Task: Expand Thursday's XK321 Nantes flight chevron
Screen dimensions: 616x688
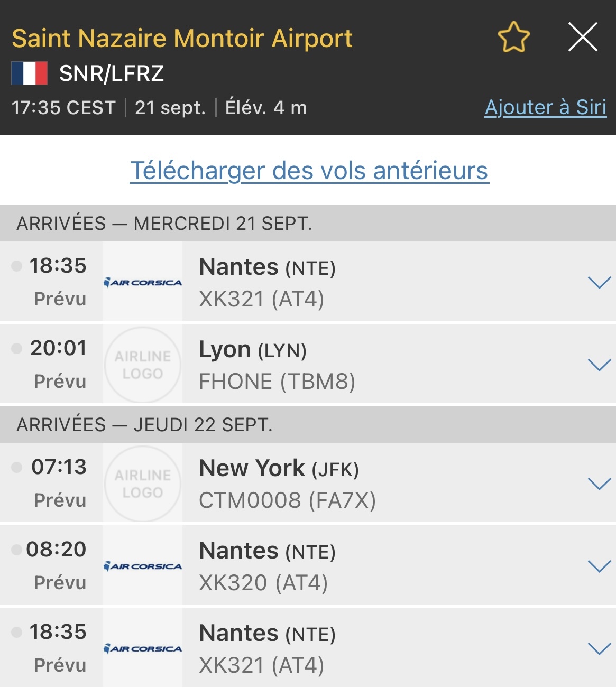Action: click(x=599, y=648)
